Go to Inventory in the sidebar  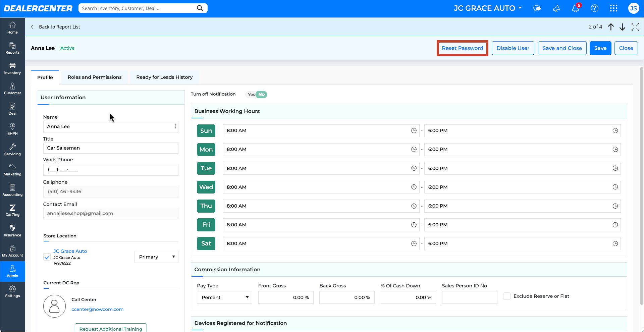tap(12, 68)
